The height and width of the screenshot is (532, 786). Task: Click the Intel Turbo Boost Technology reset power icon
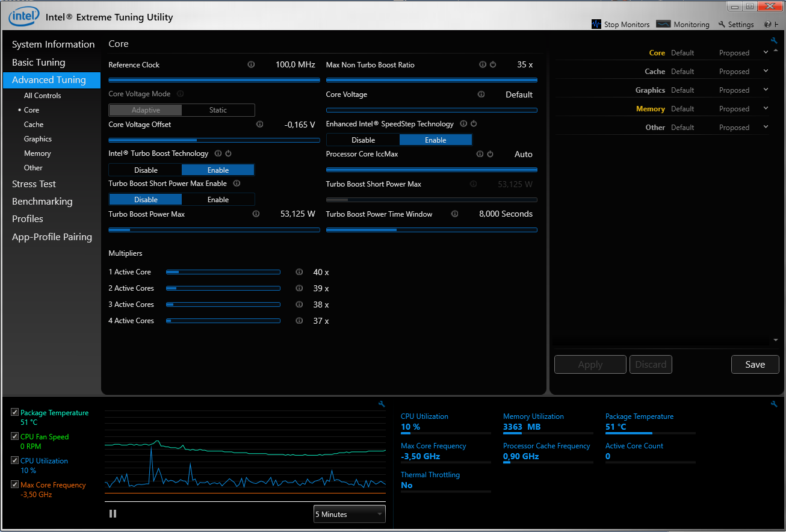pos(228,153)
